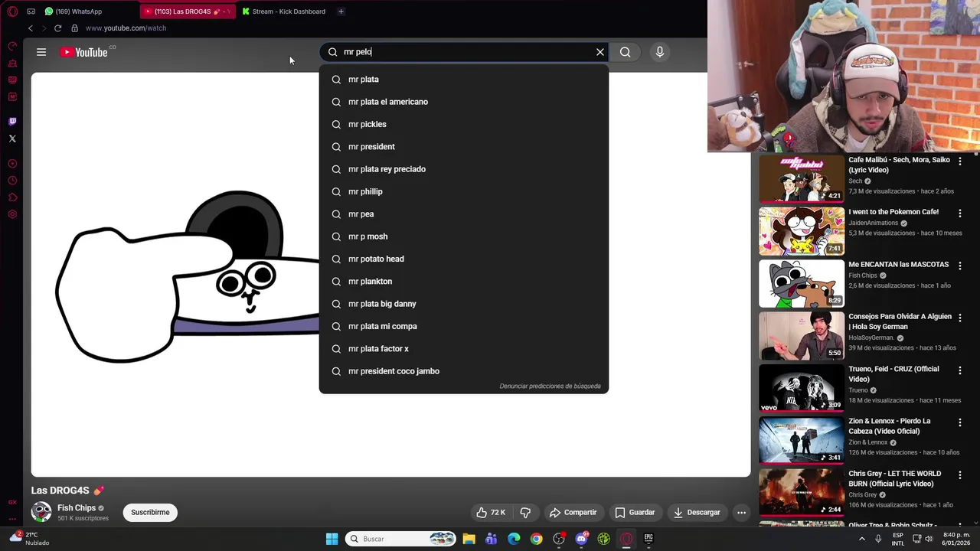Start voice search with microphone icon
The height and width of the screenshot is (551, 980).
click(x=660, y=52)
